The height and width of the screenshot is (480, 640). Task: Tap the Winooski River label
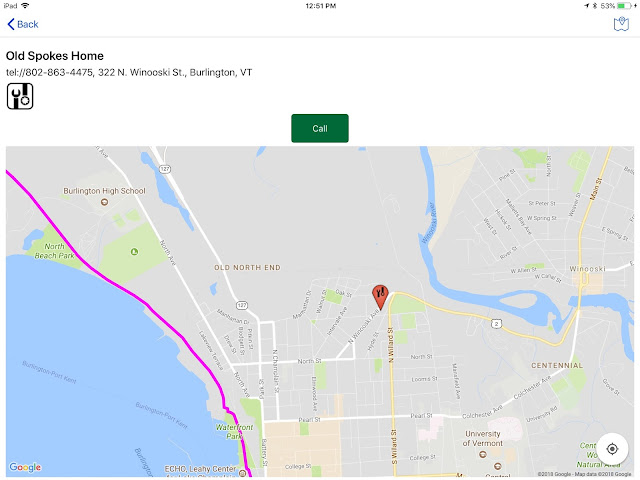pyautogui.click(x=429, y=223)
